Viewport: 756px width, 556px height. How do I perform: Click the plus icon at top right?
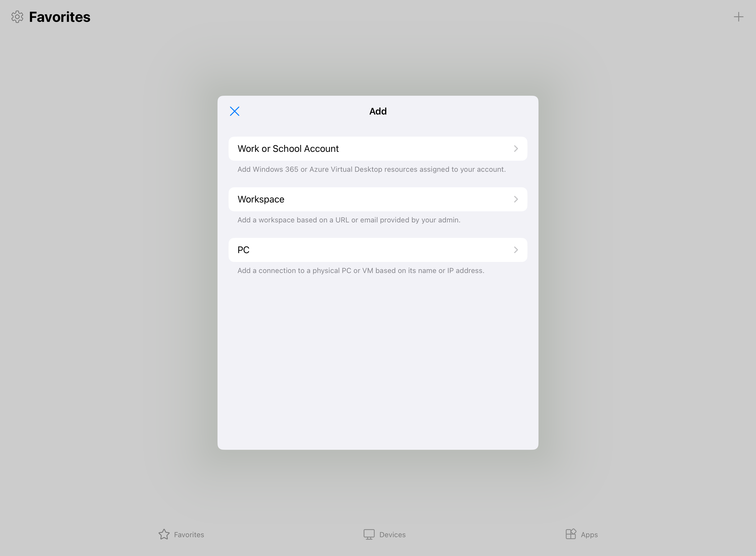[x=739, y=17]
